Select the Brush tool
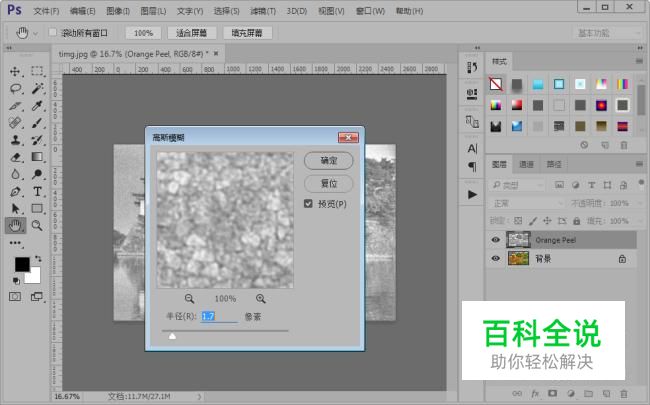This screenshot has height=405, width=650. 37,123
